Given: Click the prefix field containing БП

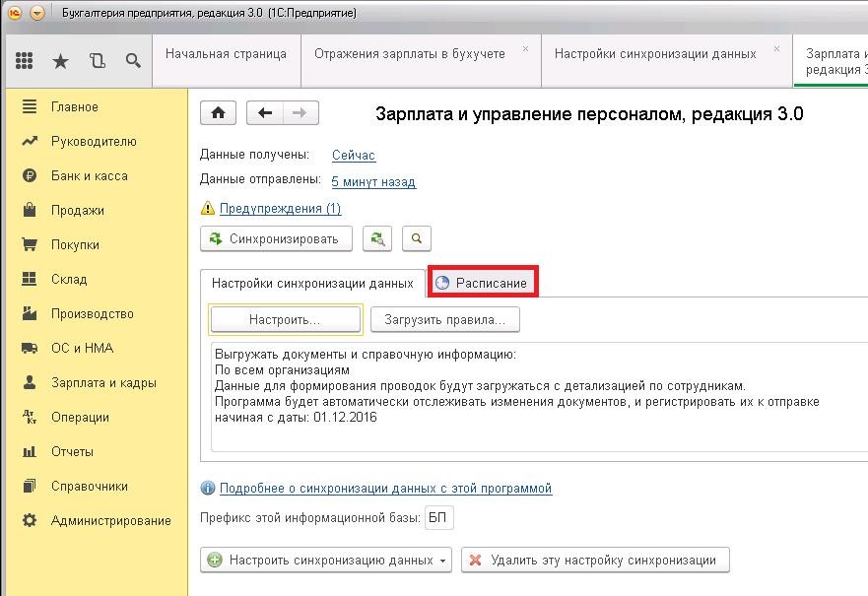Looking at the screenshot, I should [439, 517].
